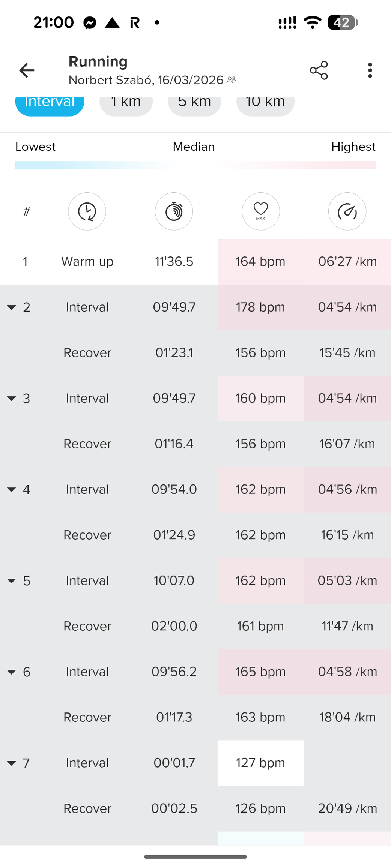Collapse lap 2 interval row
The height and width of the screenshot is (868, 391).
pos(12,307)
